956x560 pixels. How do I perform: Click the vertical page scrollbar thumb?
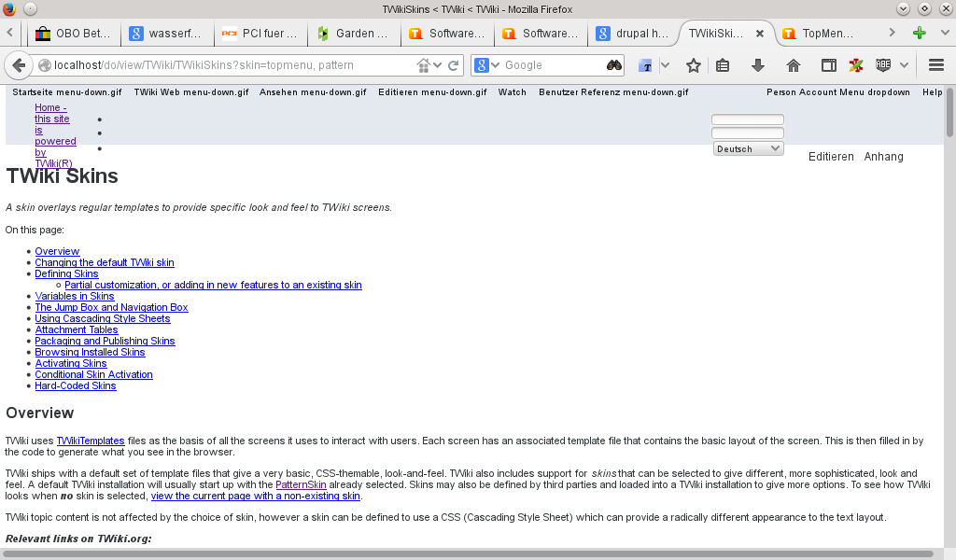tap(950, 112)
